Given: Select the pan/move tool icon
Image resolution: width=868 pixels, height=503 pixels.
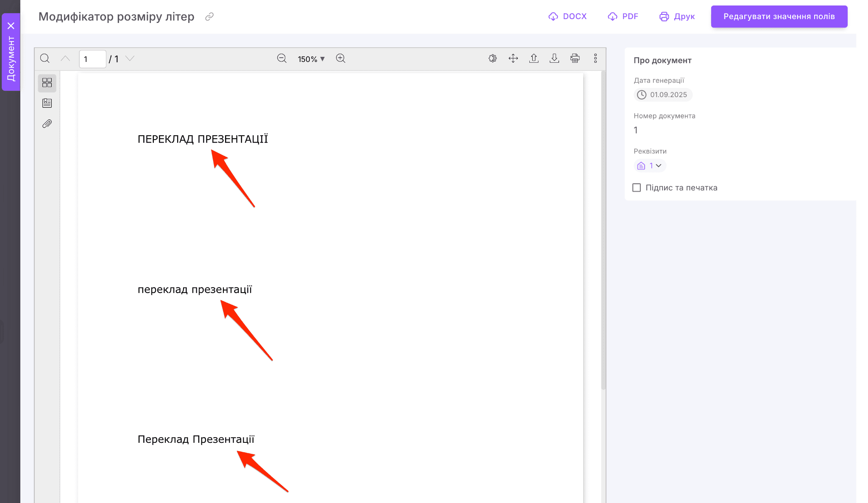Looking at the screenshot, I should (513, 59).
